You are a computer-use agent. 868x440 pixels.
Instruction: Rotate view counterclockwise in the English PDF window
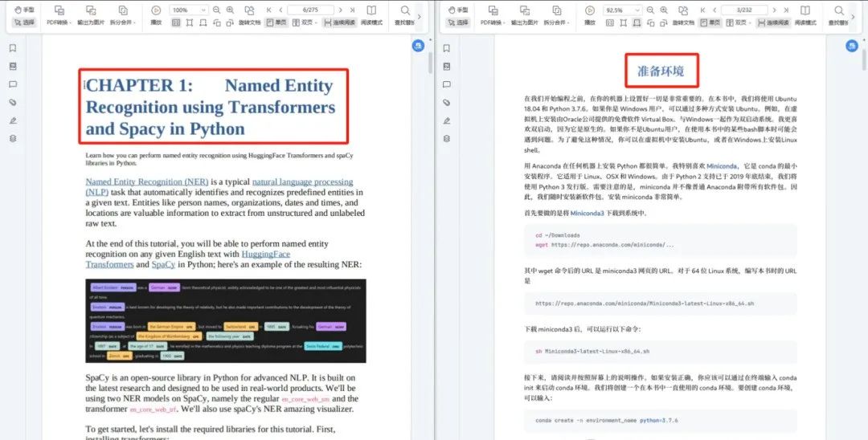(216, 22)
